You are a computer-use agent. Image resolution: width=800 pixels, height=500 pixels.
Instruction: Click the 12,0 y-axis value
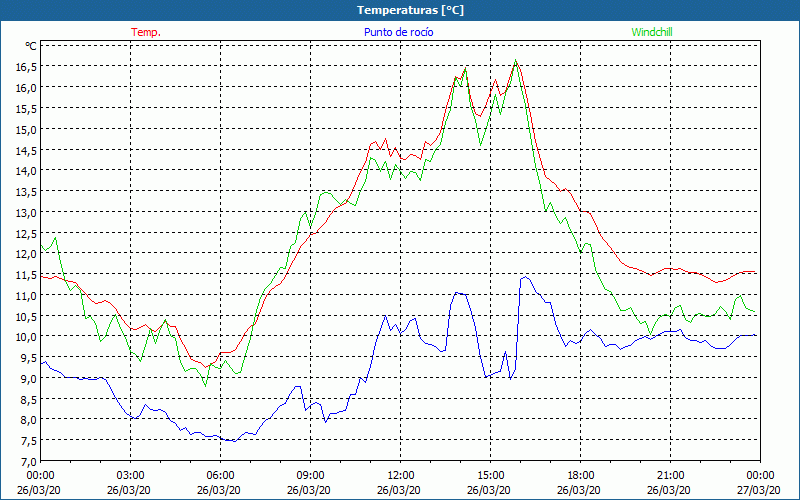click(x=26, y=254)
